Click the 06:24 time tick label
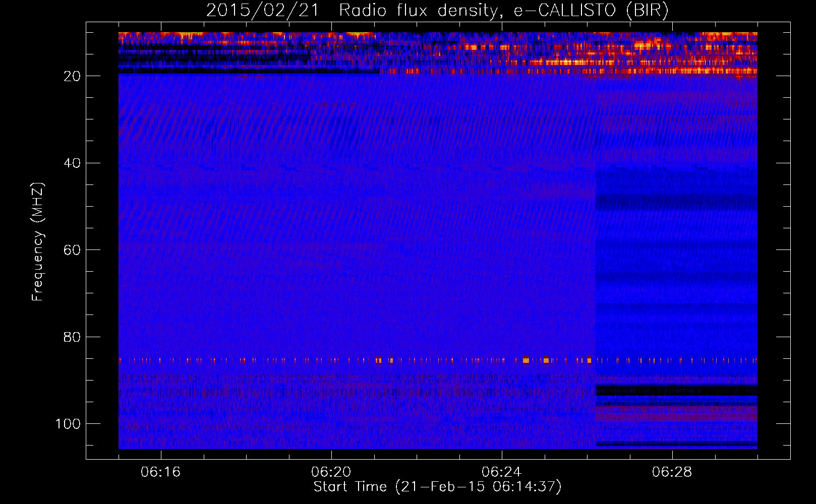Screen dimensions: 816x504 click(x=502, y=472)
